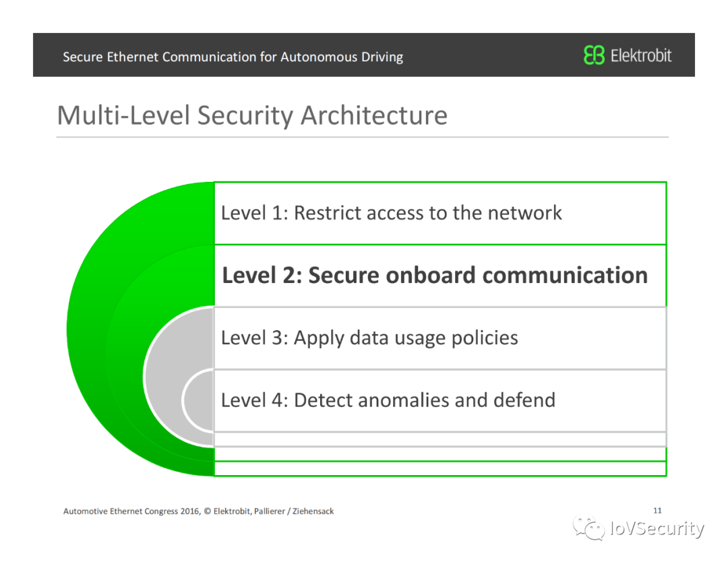
Task: Click slide page number 11
Action: pos(658,510)
